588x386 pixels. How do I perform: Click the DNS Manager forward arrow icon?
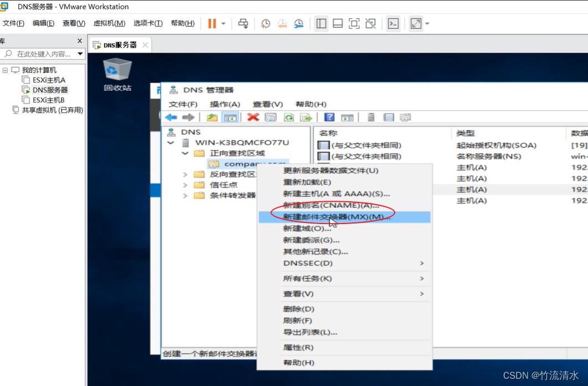coord(188,118)
